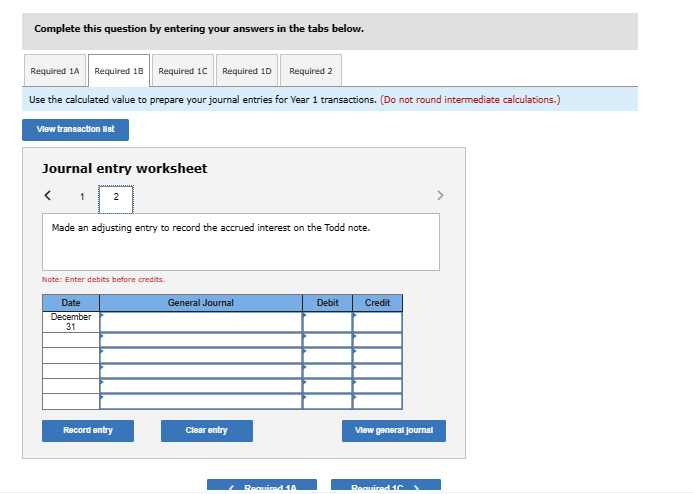Advance to Required 1C bottom button
Viewport: 693px width, 494px height.
[386, 485]
